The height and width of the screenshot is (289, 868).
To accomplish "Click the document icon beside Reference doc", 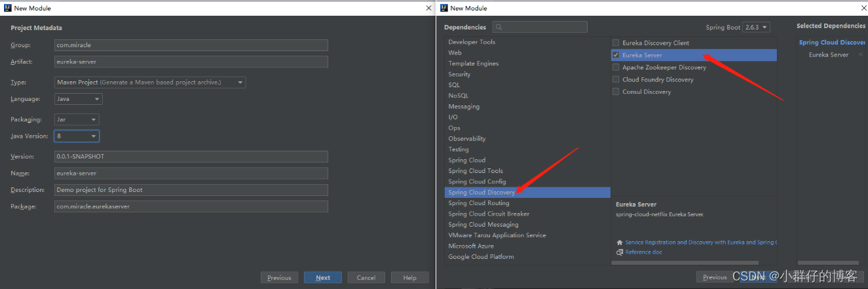I will pos(620,252).
